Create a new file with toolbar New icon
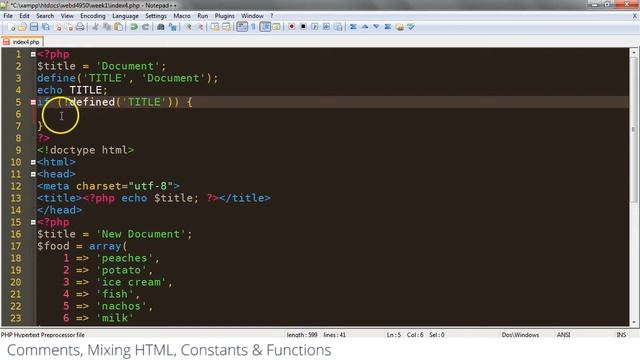 (x=11, y=27)
